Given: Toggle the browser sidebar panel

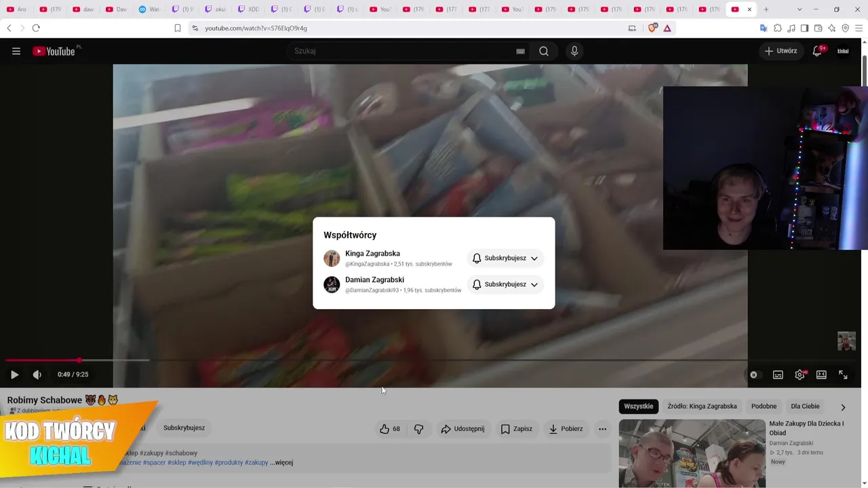Looking at the screenshot, I should point(804,28).
